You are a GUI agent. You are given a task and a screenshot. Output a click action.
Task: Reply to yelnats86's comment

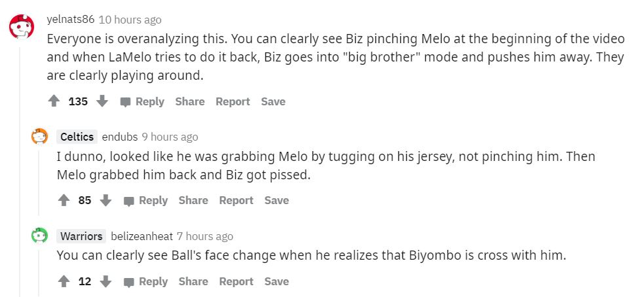[142, 101]
